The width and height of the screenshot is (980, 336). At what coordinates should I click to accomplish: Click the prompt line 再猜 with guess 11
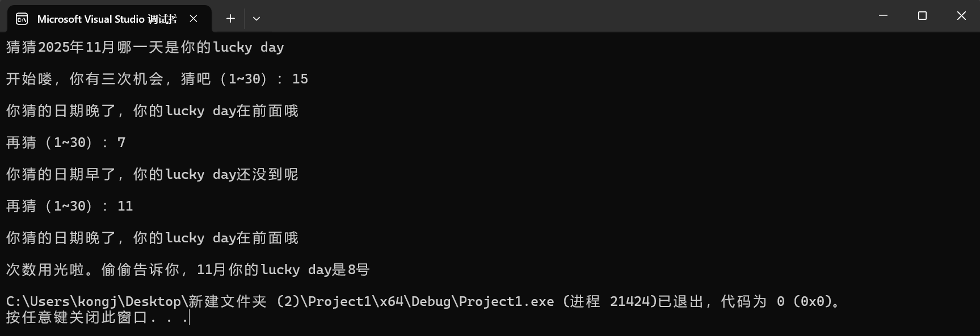70,206
